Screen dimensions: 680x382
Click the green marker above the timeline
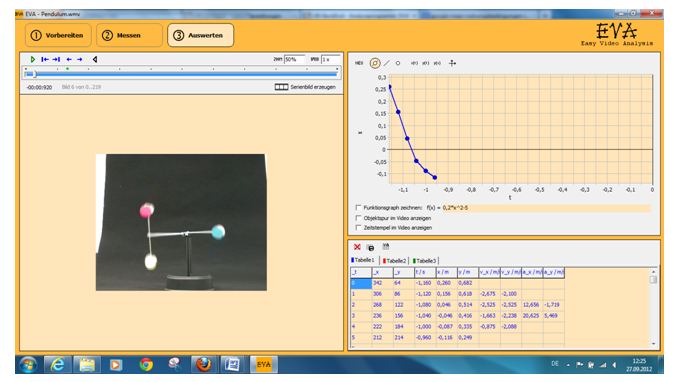pyautogui.click(x=68, y=69)
